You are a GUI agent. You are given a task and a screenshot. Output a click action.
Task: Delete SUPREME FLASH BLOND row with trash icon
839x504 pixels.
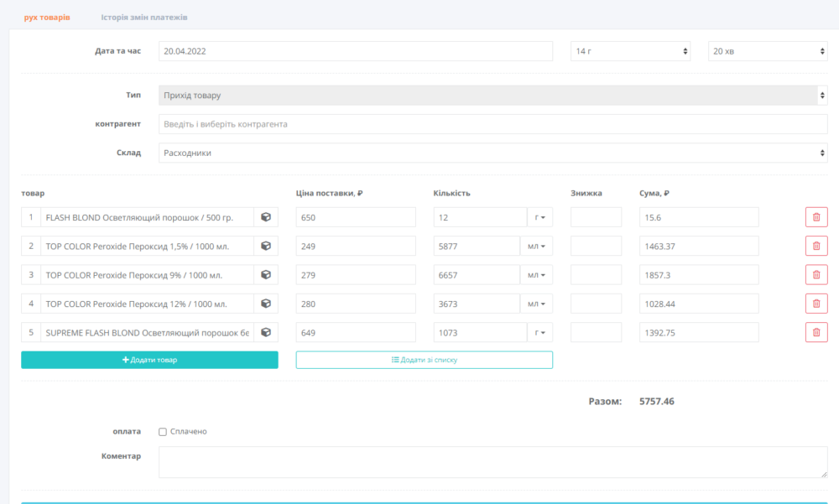tap(816, 333)
